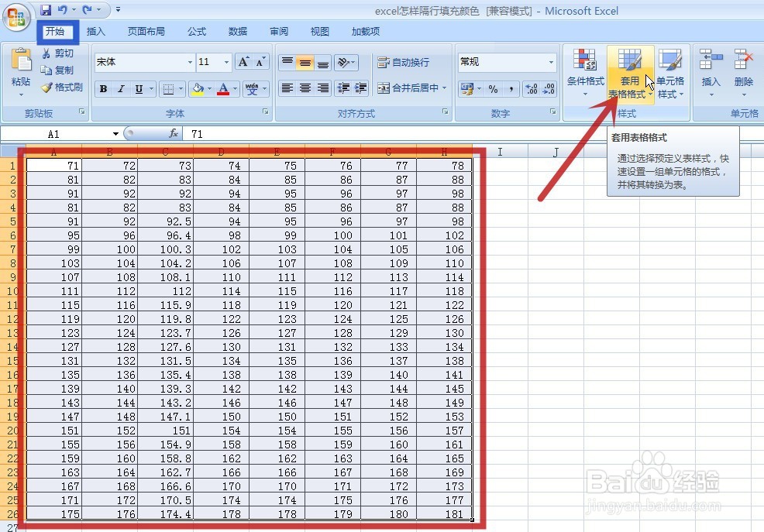
Task: Increase font size with the large A
Action: 243,62
